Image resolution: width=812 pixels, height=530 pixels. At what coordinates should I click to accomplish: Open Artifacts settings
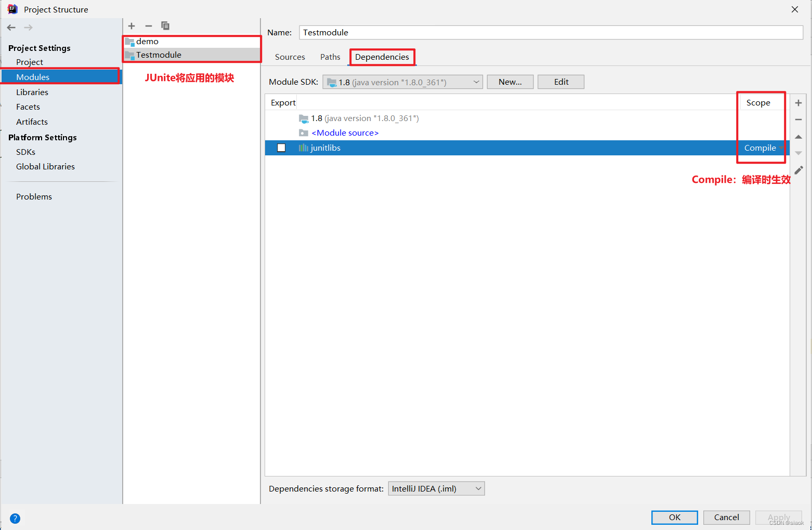pos(32,122)
